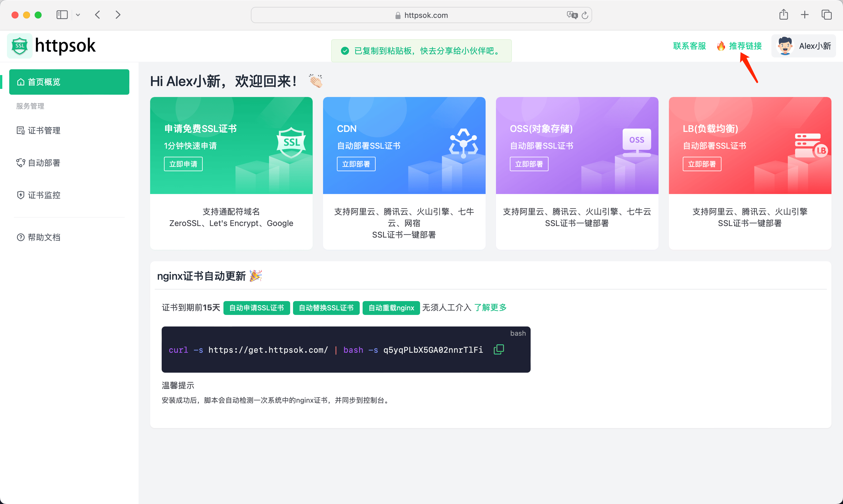Image resolution: width=843 pixels, height=504 pixels.
Task: Click the fire icon beside 推荐链接
Action: (x=721, y=46)
